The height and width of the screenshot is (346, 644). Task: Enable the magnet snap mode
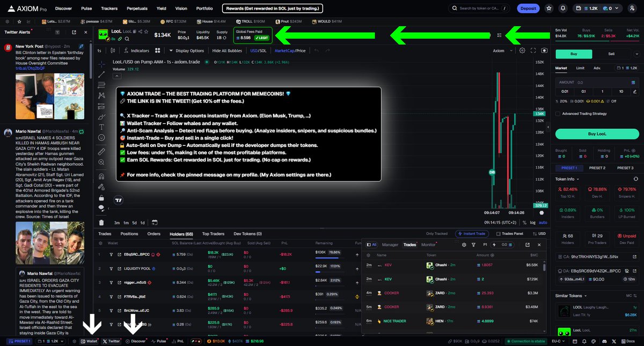[x=102, y=176]
